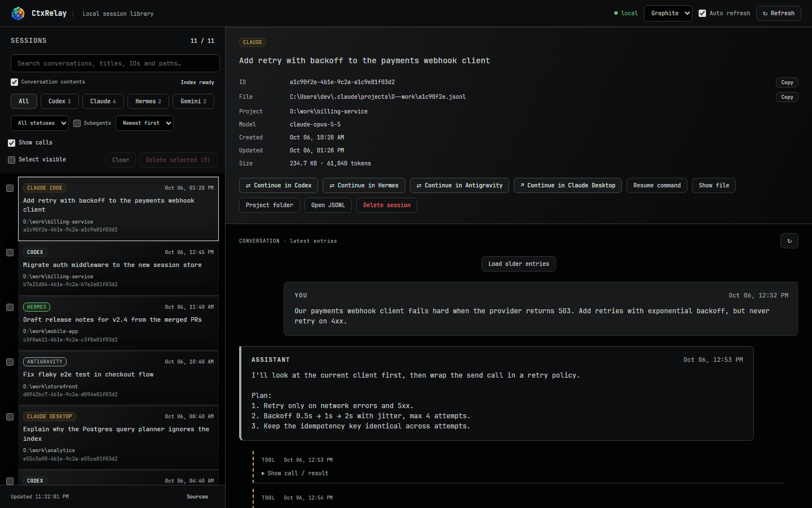Filter sessions by Codex
Viewport: 812px width, 508px height.
60,101
